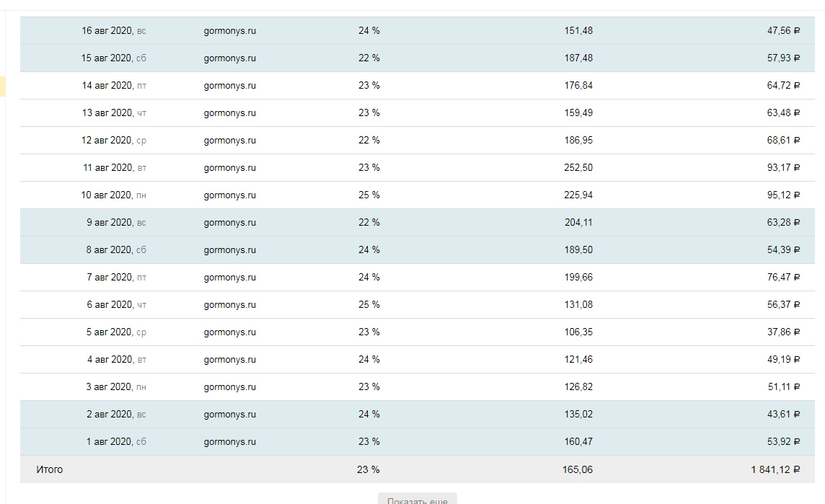Click the 54,39 ₽ amount

783,250
